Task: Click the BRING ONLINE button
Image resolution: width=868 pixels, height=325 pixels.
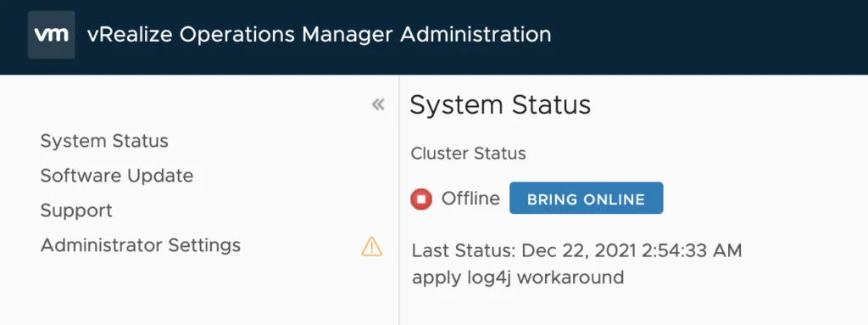Action: [x=587, y=198]
